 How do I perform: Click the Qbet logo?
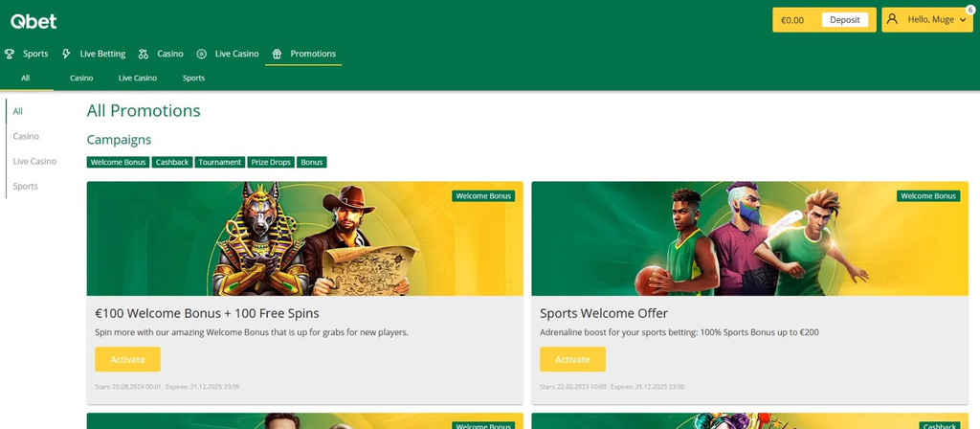point(33,22)
